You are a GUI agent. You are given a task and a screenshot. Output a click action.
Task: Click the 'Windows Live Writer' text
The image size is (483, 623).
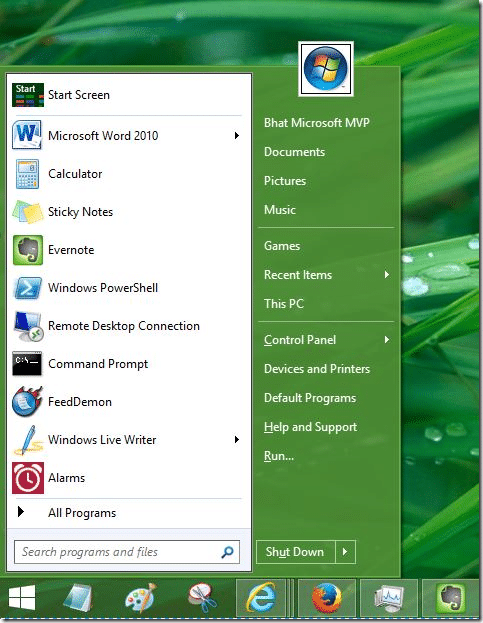click(102, 440)
